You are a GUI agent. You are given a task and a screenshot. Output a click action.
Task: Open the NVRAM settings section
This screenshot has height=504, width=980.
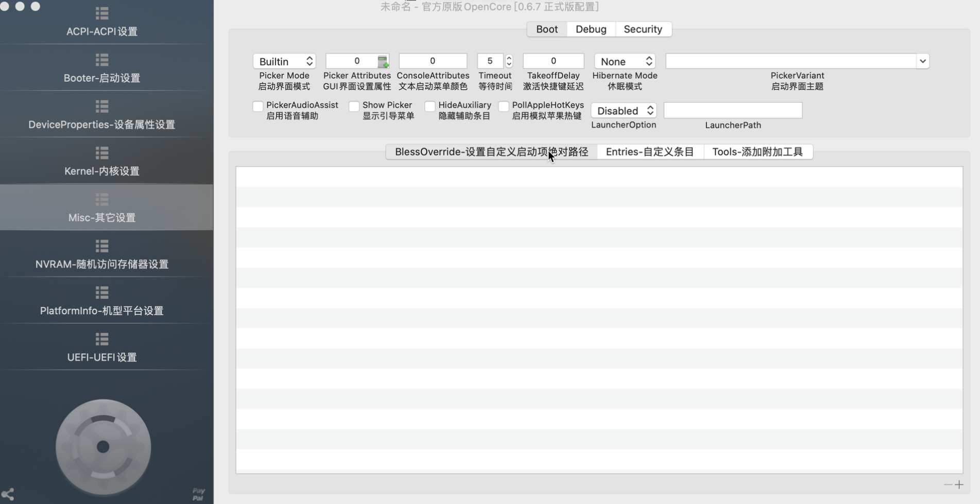(101, 255)
